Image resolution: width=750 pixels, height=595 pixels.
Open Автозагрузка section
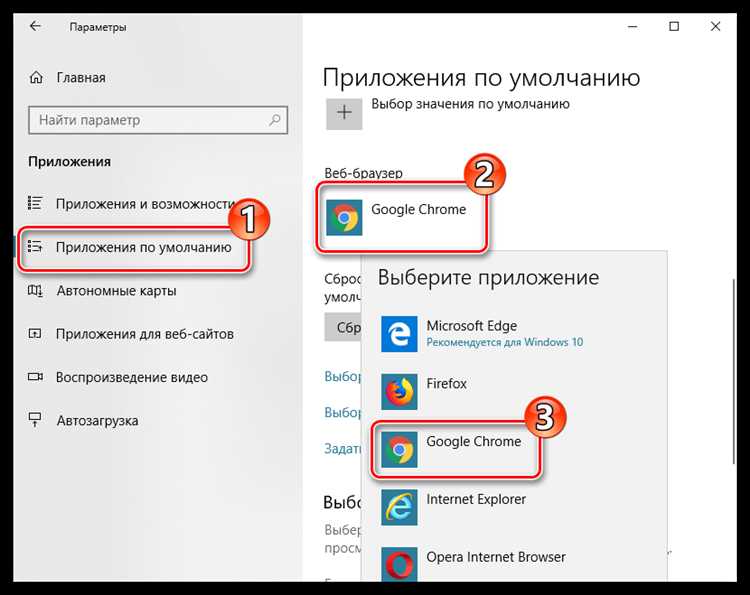(83, 420)
